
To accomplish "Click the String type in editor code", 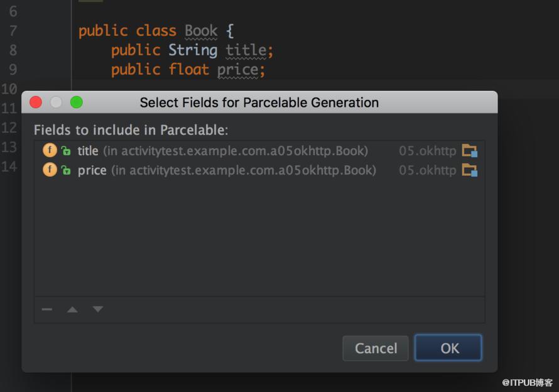I will click(193, 50).
